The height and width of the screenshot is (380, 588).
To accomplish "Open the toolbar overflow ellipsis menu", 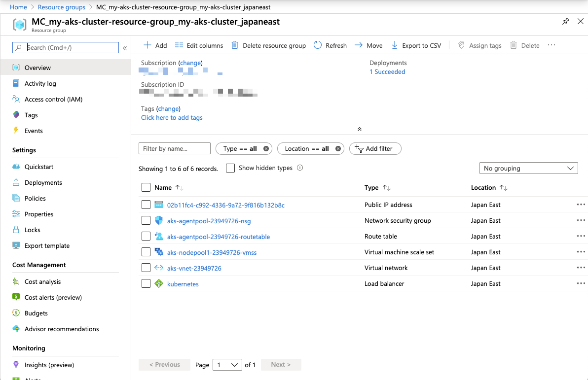I will click(x=551, y=45).
